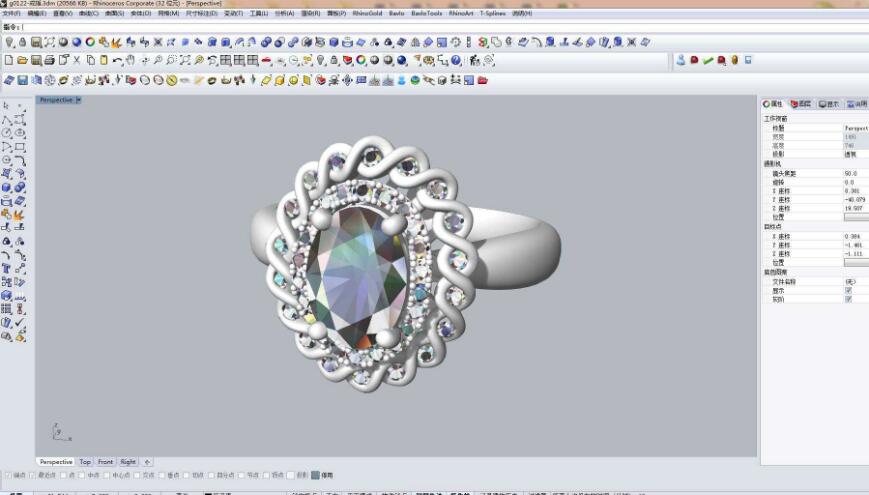The image size is (869, 495).
Task: Click the lock icon next to the light bulb
Action: [x=23, y=42]
